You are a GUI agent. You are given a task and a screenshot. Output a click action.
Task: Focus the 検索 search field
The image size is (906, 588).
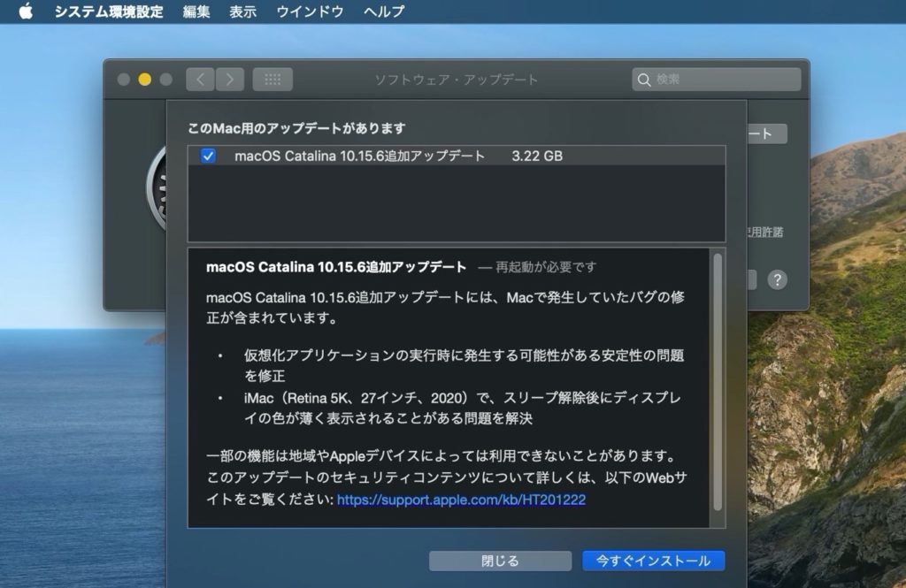coord(724,80)
